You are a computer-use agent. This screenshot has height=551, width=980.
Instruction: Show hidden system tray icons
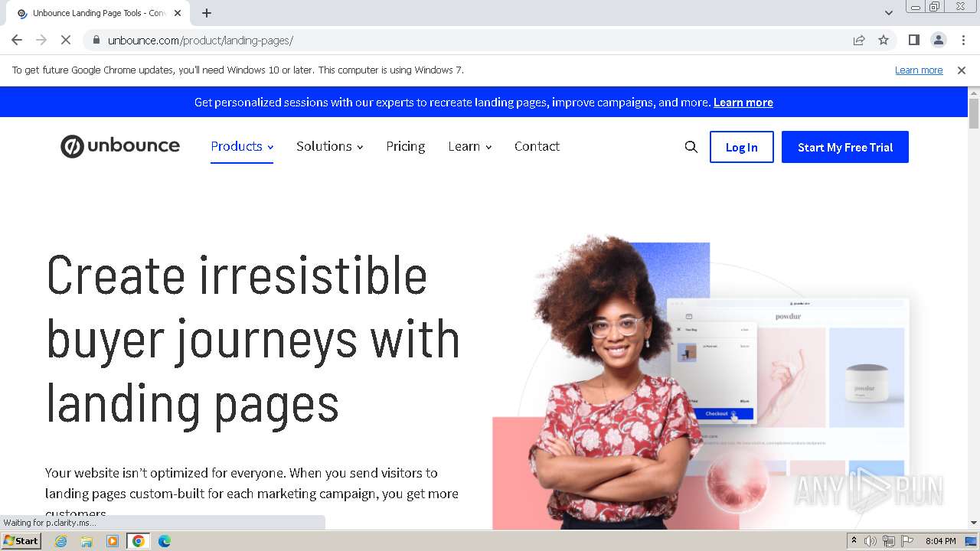854,540
